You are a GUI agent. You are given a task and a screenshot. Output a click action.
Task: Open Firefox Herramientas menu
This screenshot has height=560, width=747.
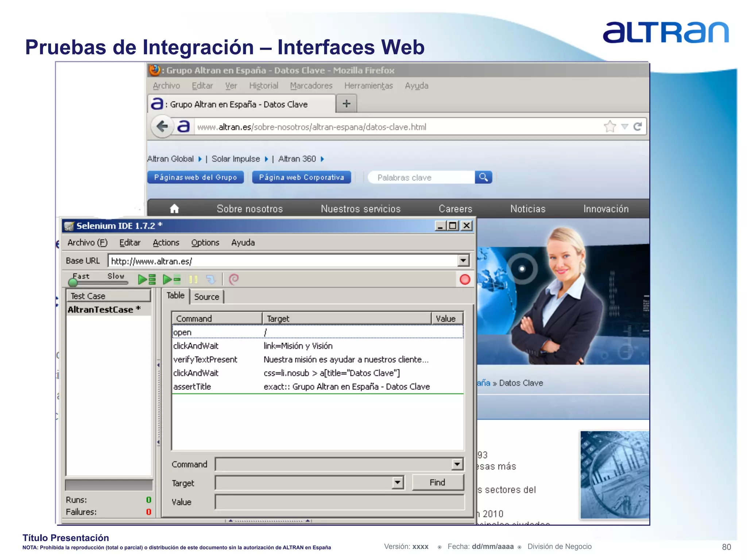click(x=368, y=86)
